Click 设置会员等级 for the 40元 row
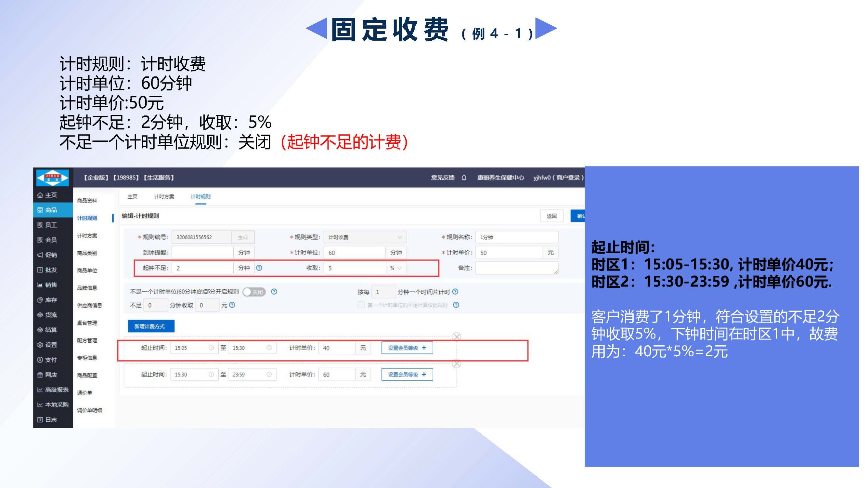Viewport: 868px width, 488px height. pos(407,348)
